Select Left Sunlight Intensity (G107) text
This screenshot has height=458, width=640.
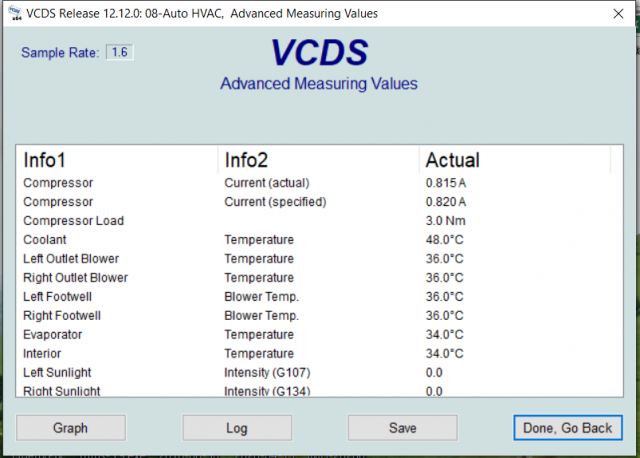(x=266, y=373)
